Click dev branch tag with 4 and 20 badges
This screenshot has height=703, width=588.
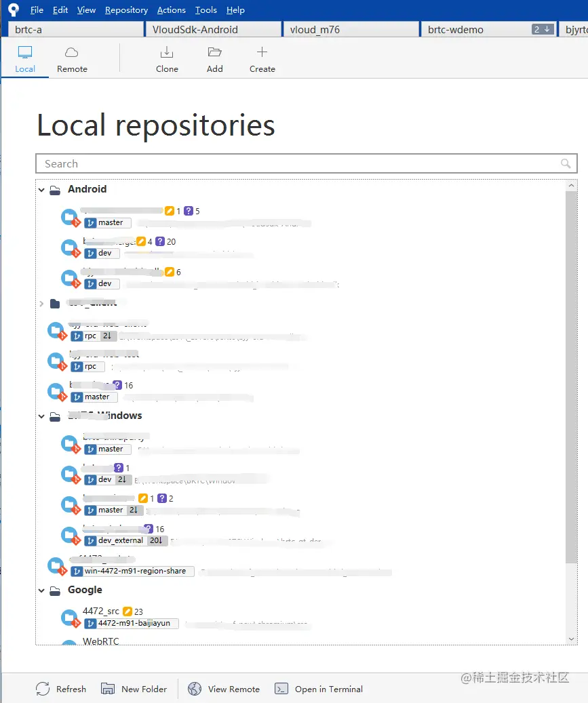pos(102,253)
